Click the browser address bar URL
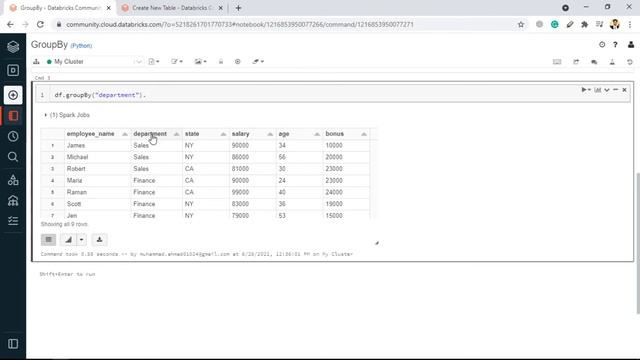The width and height of the screenshot is (640, 360). pos(240,24)
